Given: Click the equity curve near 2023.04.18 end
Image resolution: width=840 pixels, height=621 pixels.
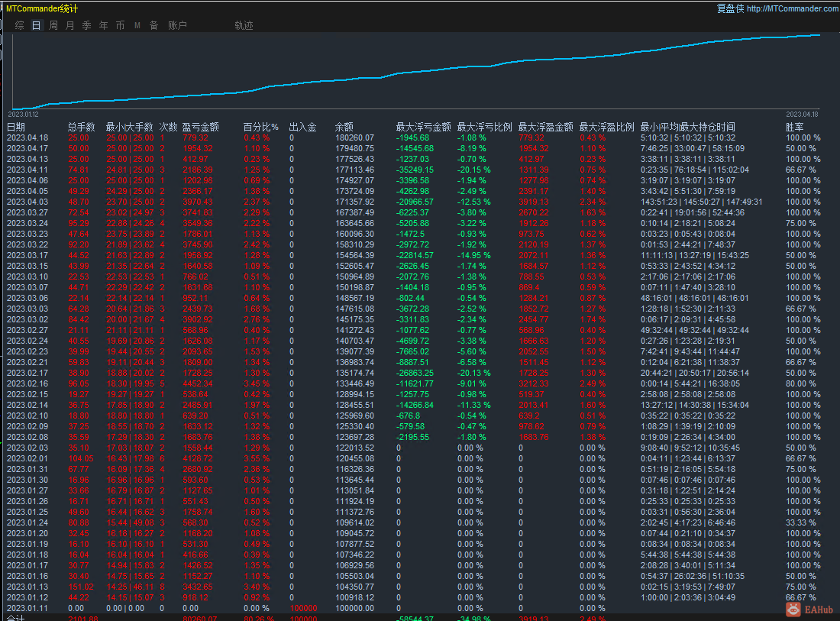Looking at the screenshot, I should [x=816, y=35].
